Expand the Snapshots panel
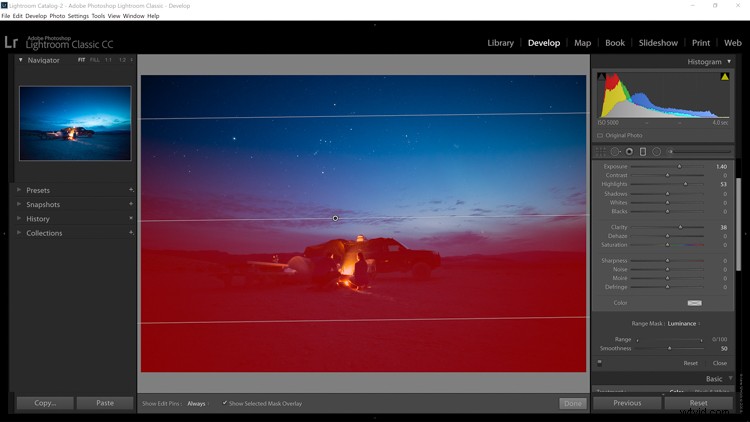 tap(19, 204)
